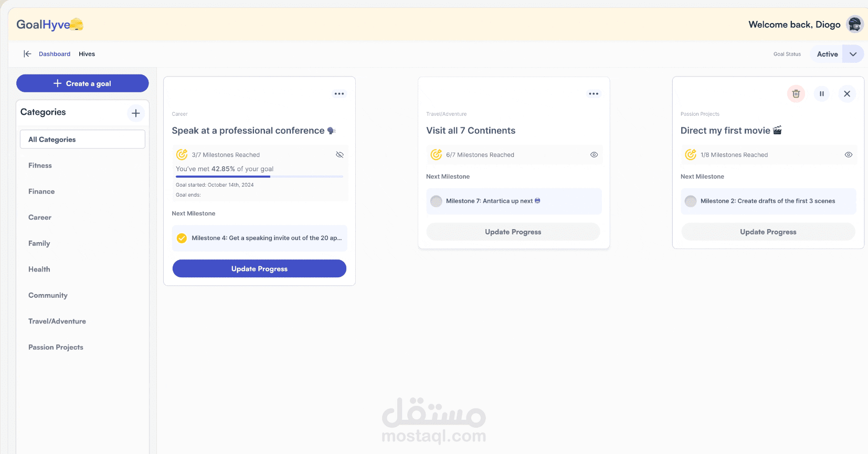Screen dimensions: 868x454
Task: Check off Milestone 7 Antartica circle
Action: tap(436, 201)
